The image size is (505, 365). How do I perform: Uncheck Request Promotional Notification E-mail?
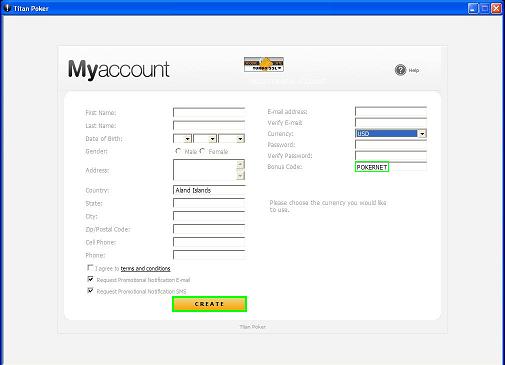[x=90, y=279]
